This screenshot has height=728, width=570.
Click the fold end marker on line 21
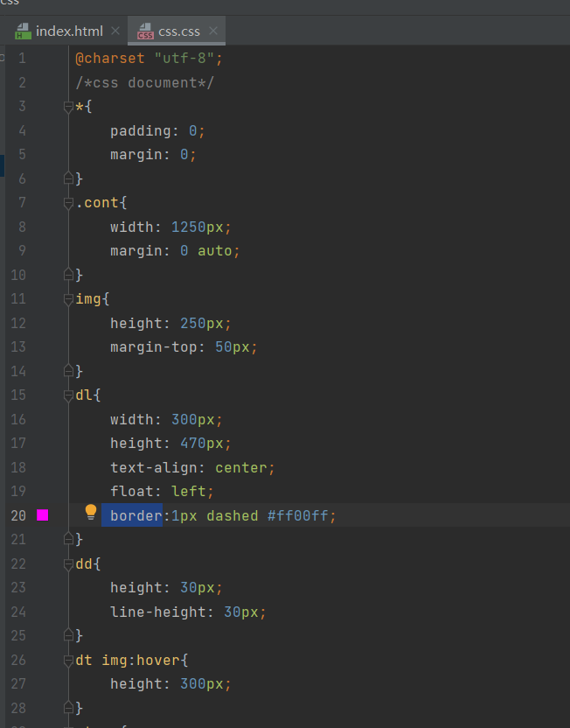click(68, 539)
